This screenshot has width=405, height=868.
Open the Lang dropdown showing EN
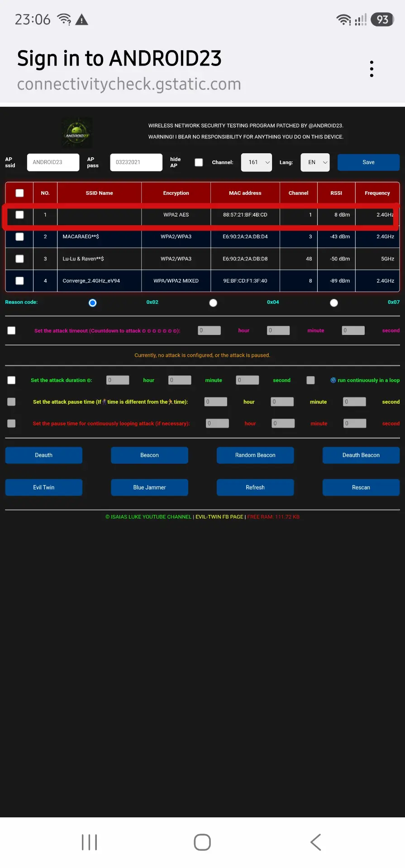315,162
